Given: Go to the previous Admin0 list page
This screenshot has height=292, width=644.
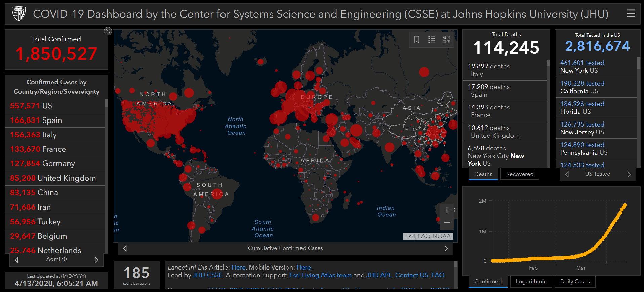Looking at the screenshot, I should tap(16, 260).
